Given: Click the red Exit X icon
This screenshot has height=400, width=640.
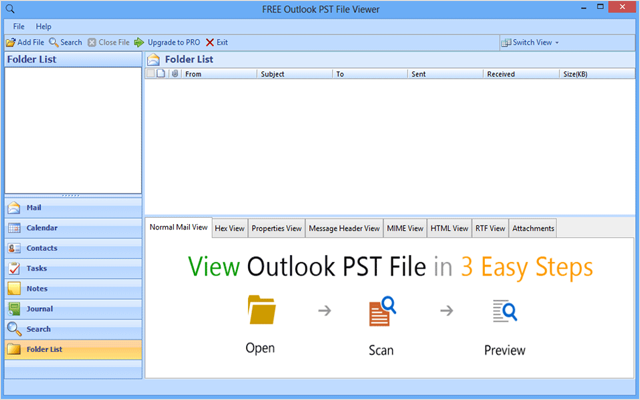Looking at the screenshot, I should point(210,42).
